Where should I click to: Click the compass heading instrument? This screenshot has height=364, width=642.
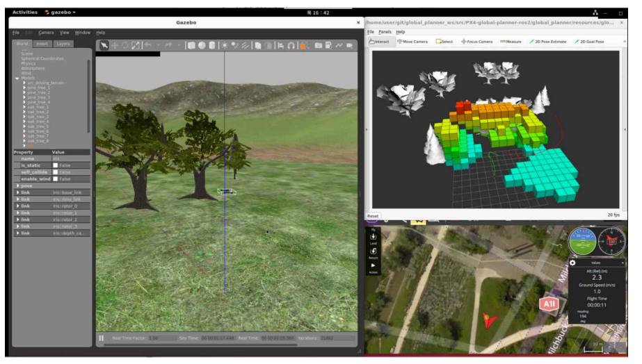pyautogui.click(x=611, y=241)
